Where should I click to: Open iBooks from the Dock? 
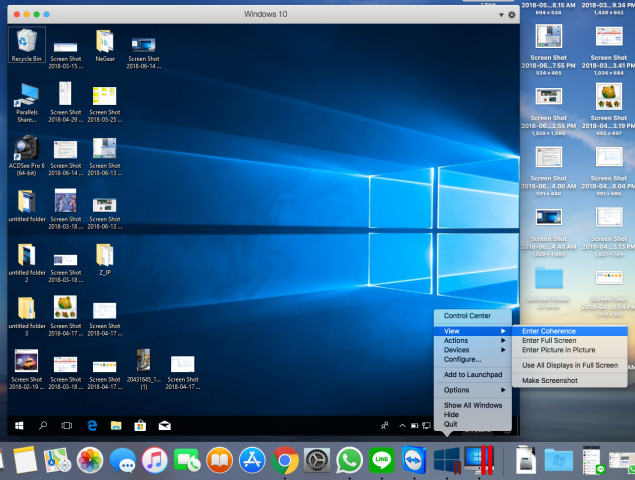coord(219,460)
